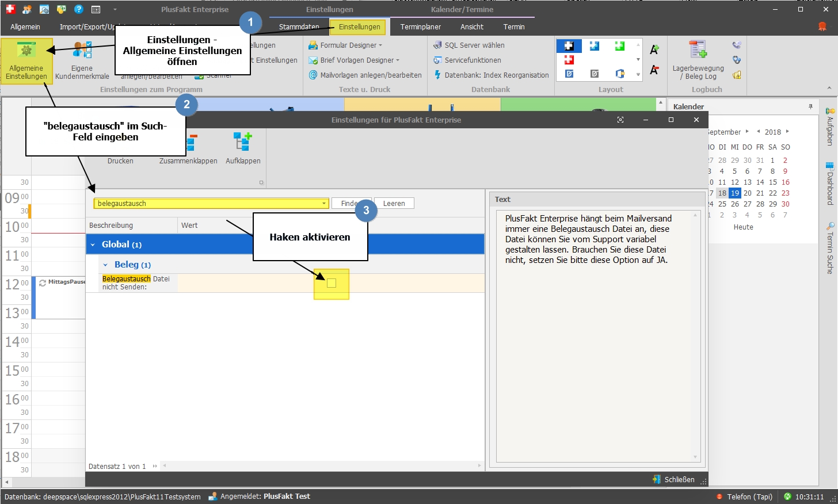Open the Dashboard side panel
Screen dimensions: 838x504
point(830,184)
